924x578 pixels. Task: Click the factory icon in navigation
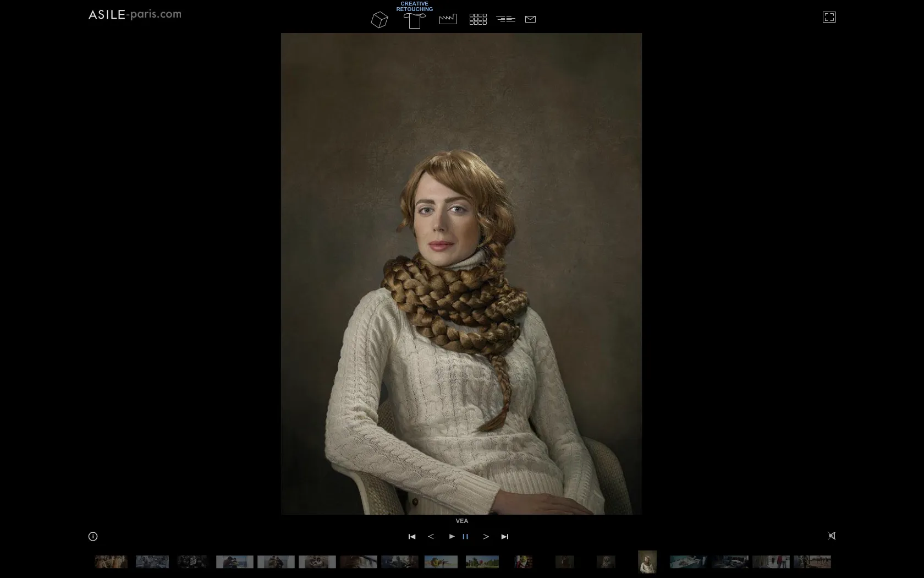point(448,19)
